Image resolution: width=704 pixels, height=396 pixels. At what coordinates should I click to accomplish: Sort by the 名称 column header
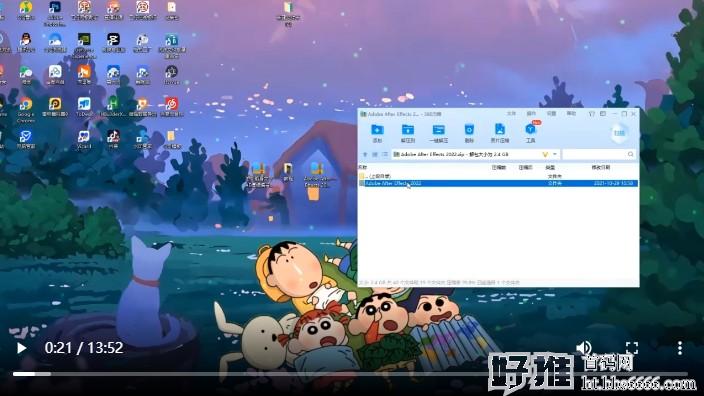[x=362, y=167]
